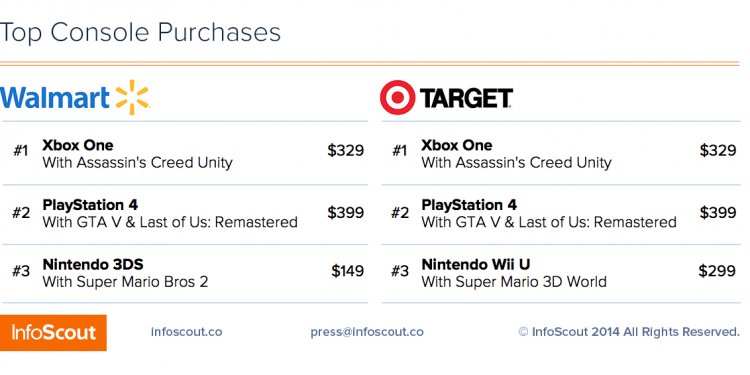Select the Nintendo 3DS entry

pyautogui.click(x=185, y=273)
